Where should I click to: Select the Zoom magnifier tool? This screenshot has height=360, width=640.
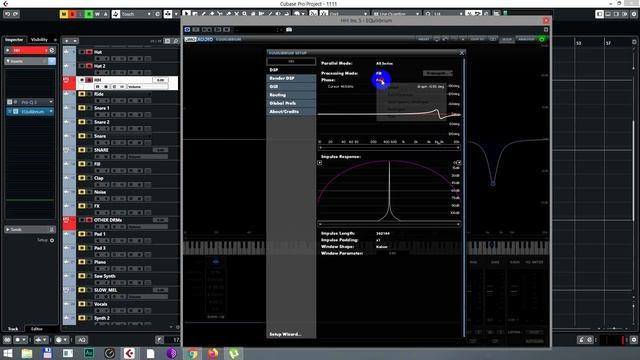[244, 14]
